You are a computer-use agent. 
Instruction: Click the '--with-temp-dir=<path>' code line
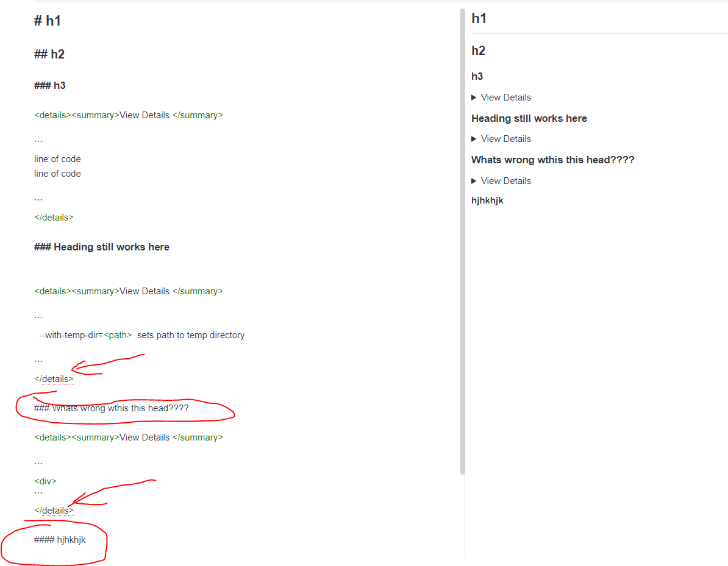[x=141, y=335]
